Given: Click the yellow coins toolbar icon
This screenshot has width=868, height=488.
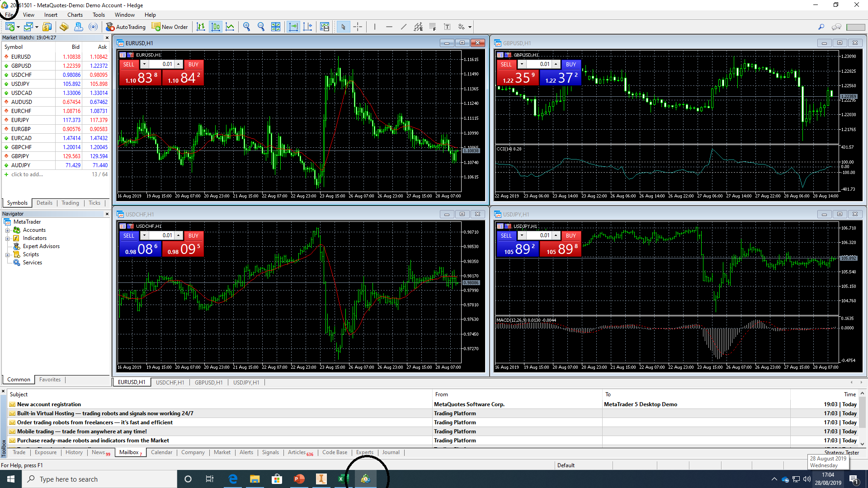Looking at the screenshot, I should pos(64,27).
